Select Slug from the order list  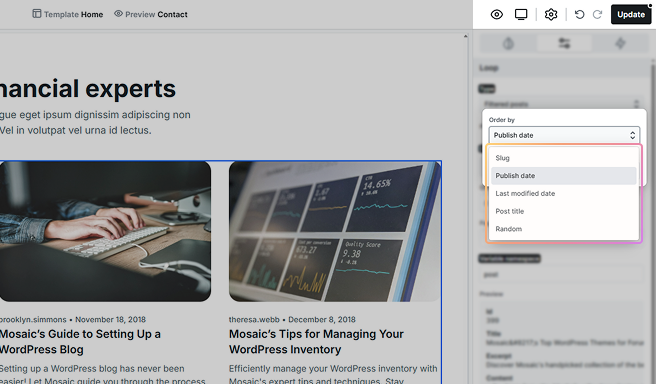[564, 158]
